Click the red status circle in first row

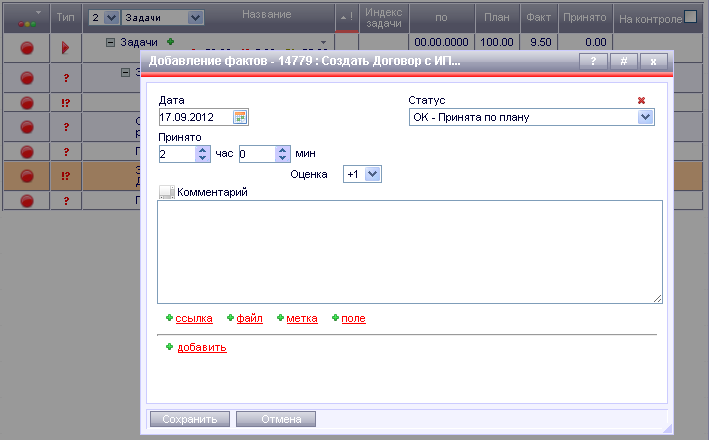point(27,48)
